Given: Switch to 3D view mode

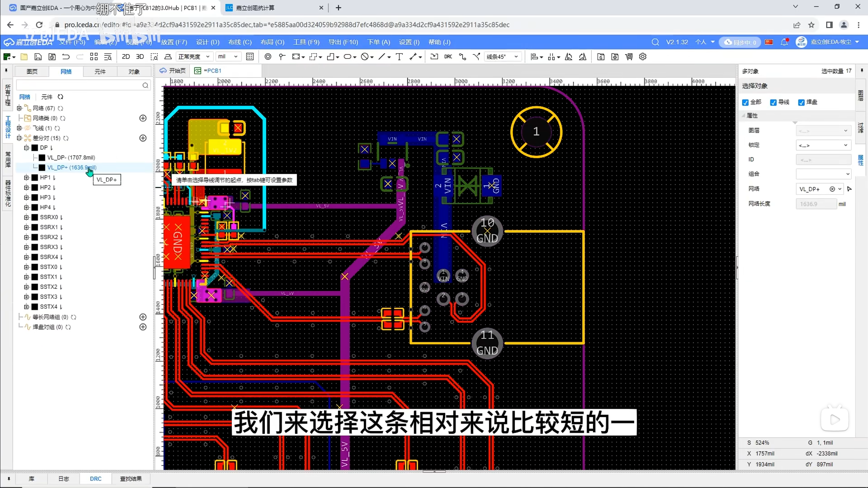Looking at the screenshot, I should pos(140,57).
